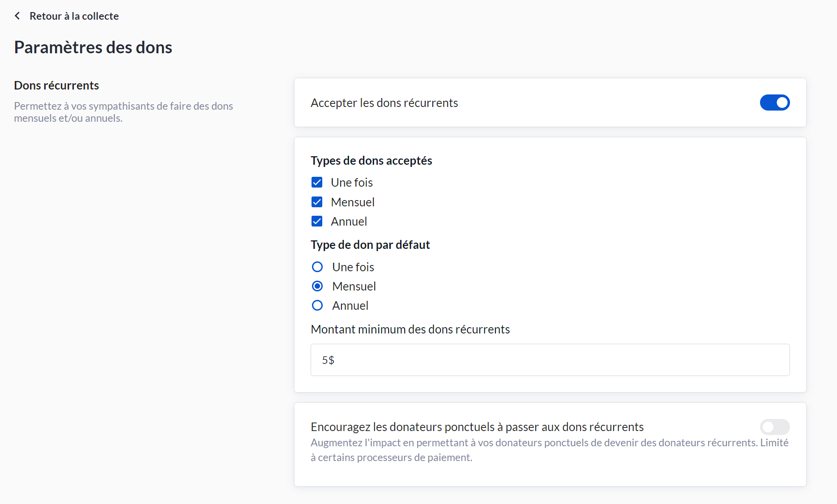Uncheck the 'Mensuel' accepted type checkbox
The height and width of the screenshot is (504, 837).
pos(317,202)
